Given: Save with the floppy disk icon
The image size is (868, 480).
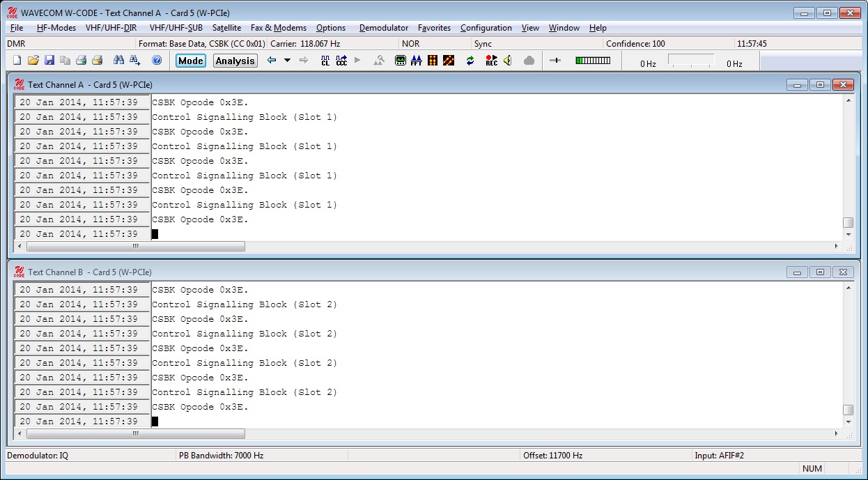Looking at the screenshot, I should click(49, 61).
